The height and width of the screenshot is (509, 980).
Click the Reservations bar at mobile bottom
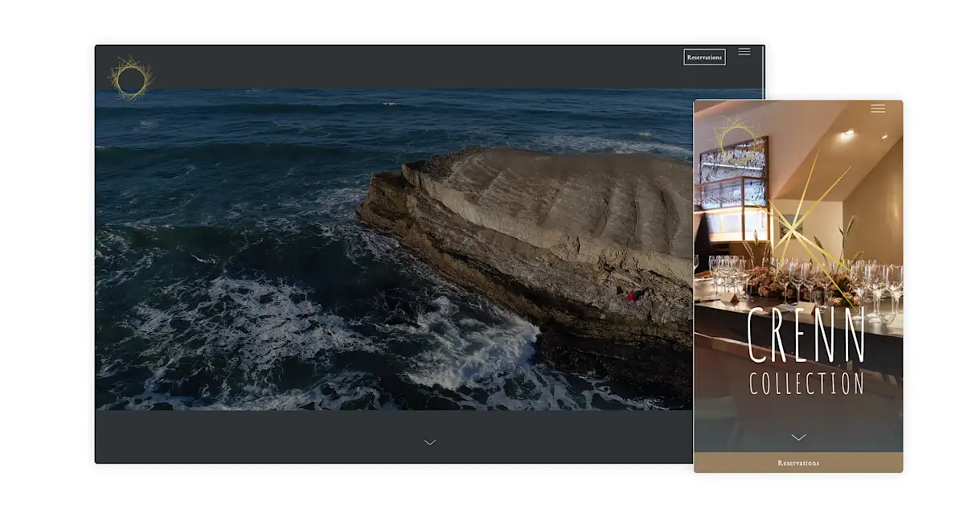tap(798, 462)
